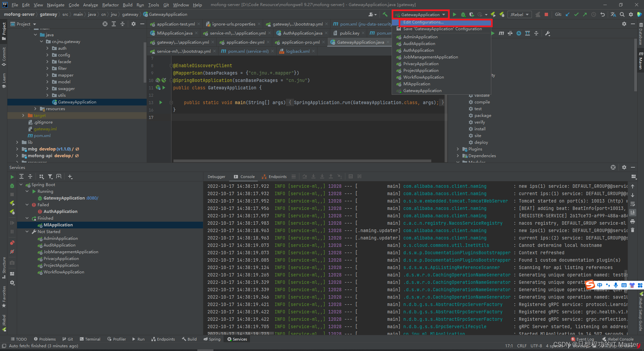
Task: Open the :8080/ link for GatewayApplication
Action: point(92,198)
